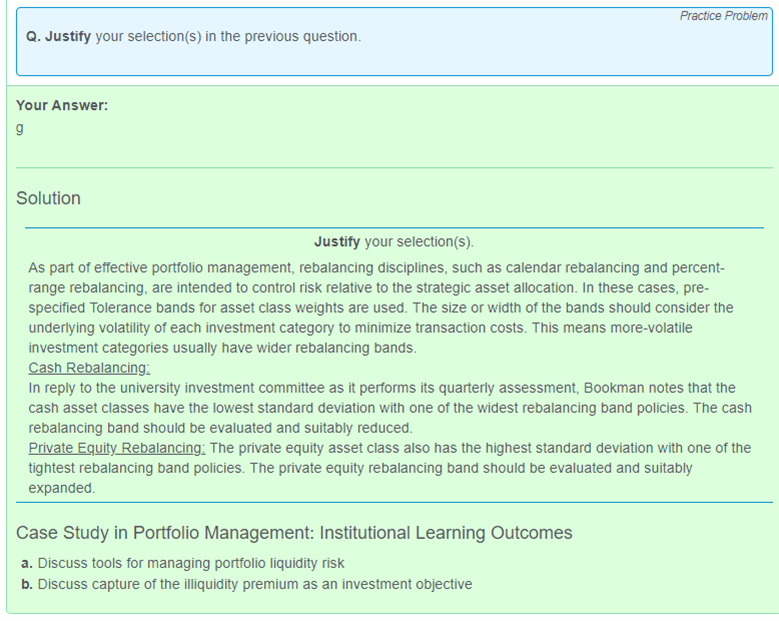The image size is (779, 621).
Task: Select learning outcome b about illiquidity premium
Action: click(246, 584)
